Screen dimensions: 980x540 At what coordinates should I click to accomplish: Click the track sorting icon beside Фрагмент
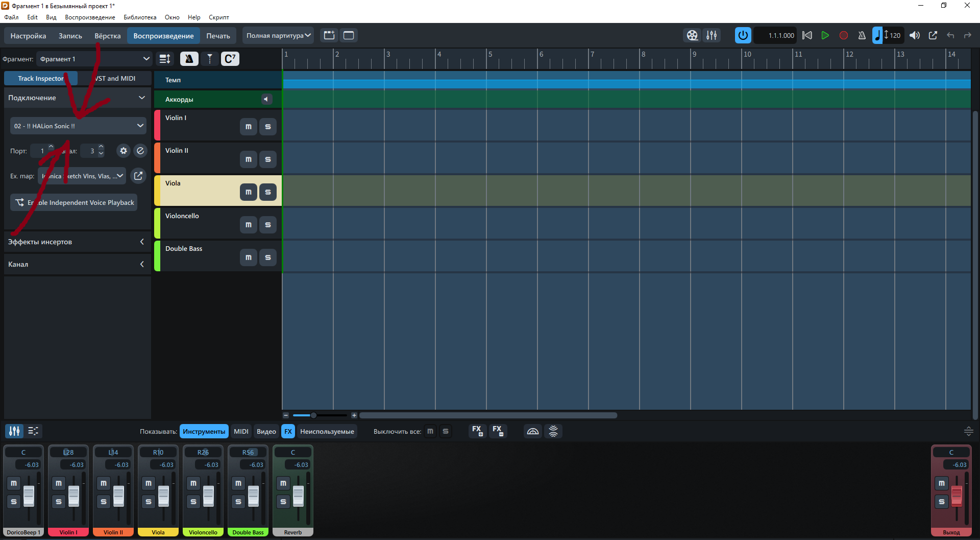coord(165,59)
